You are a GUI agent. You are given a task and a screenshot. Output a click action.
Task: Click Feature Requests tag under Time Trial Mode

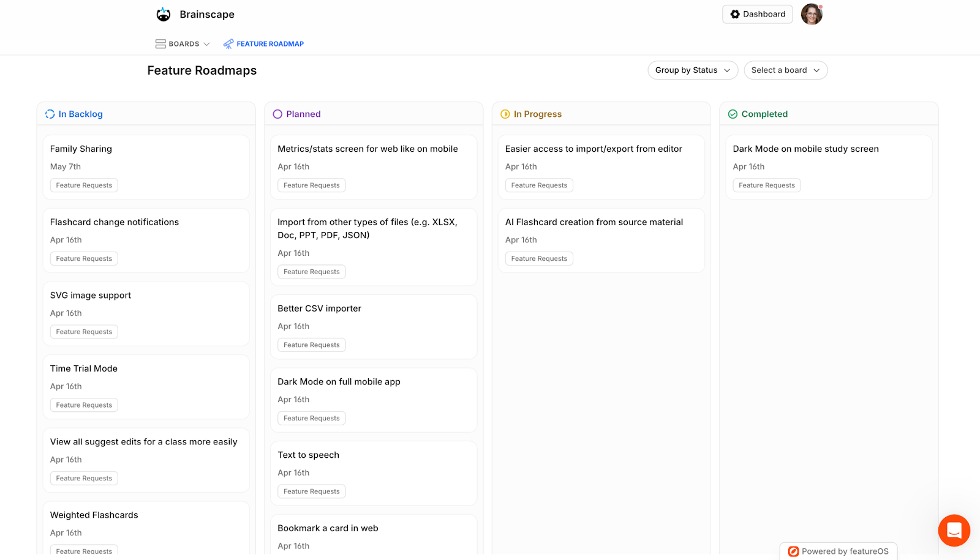[84, 405]
